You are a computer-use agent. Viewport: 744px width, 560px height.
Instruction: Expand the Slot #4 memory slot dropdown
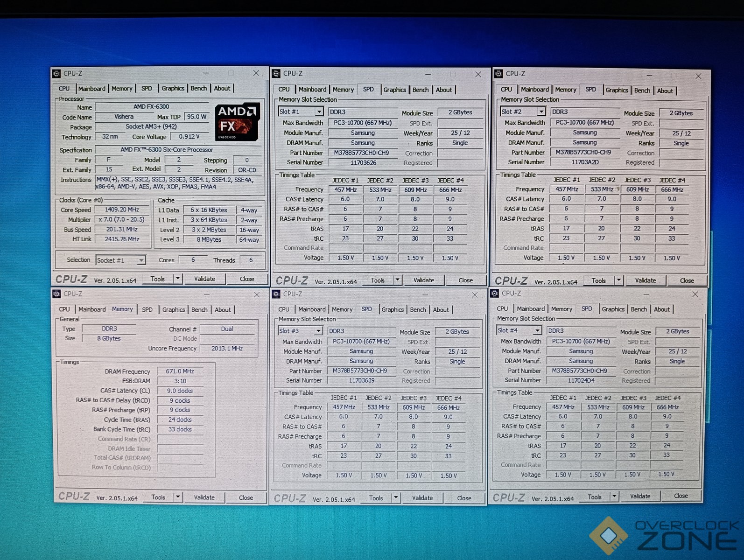(x=537, y=330)
